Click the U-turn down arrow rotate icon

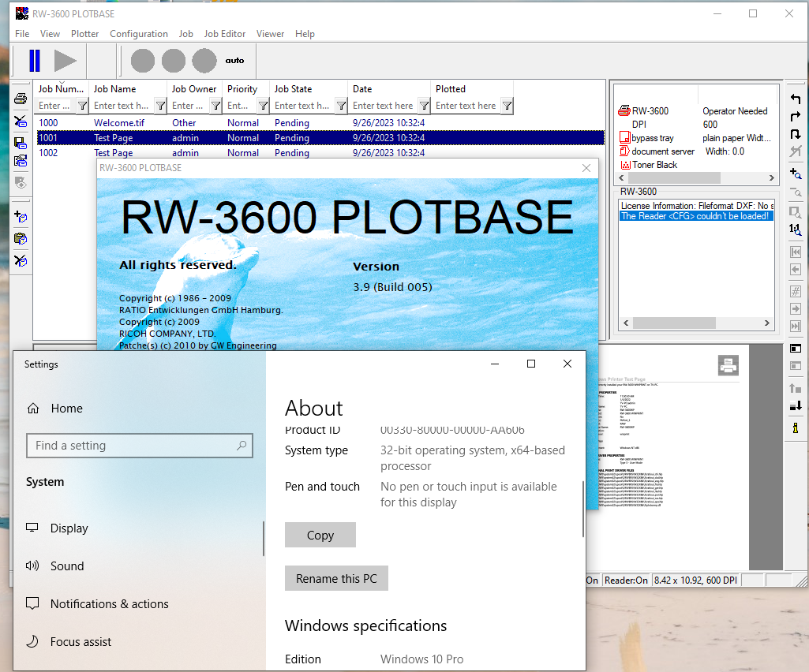796,134
